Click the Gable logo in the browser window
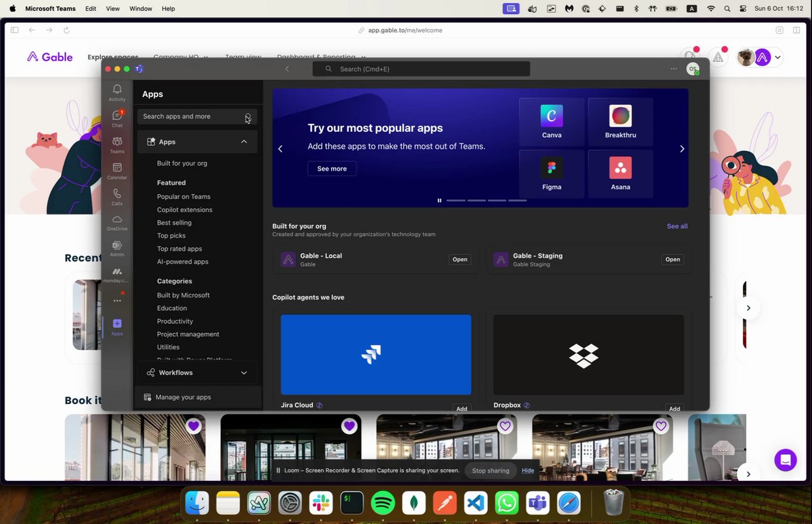Viewport: 812px width, 524px height. [x=49, y=57]
